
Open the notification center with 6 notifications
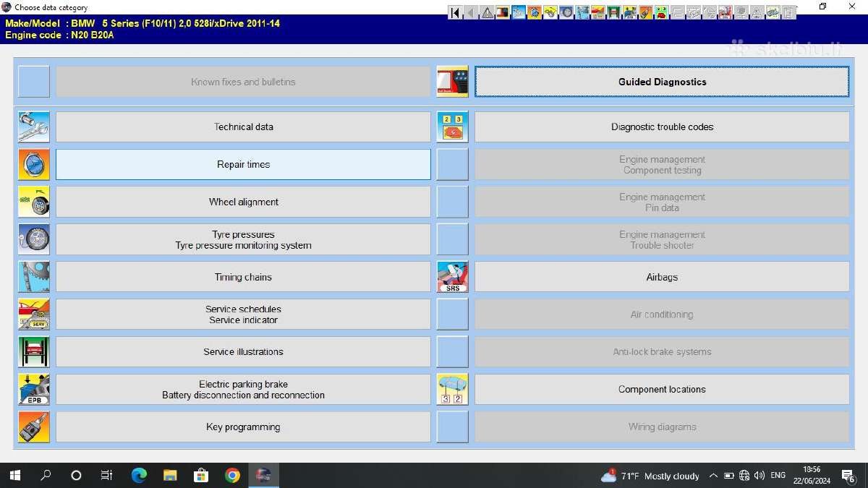click(x=848, y=476)
